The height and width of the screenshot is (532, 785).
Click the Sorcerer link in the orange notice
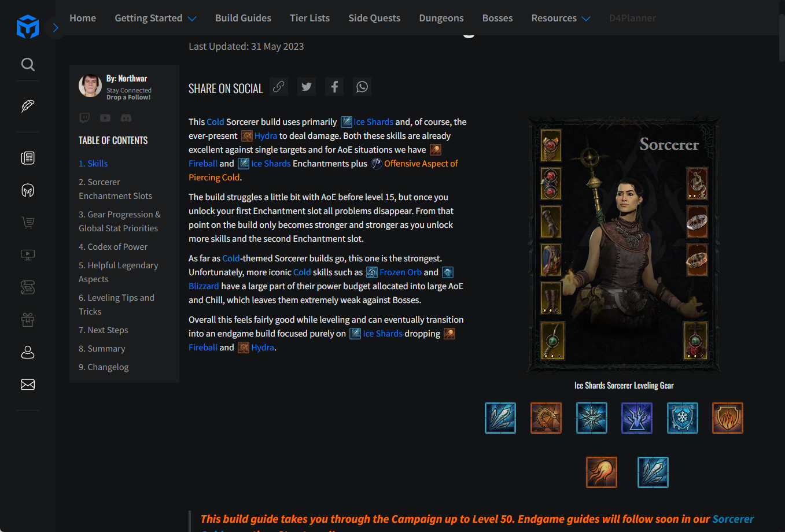[x=733, y=519]
